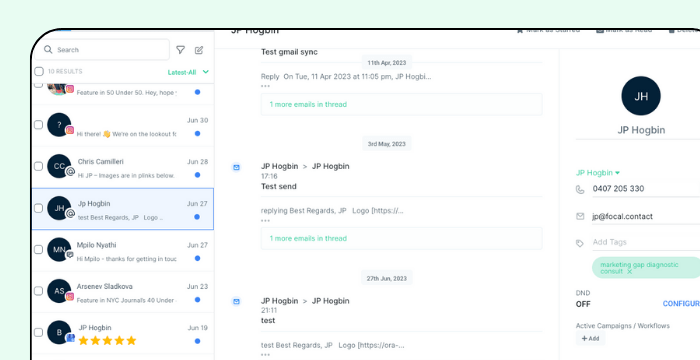Viewport: 700px width, 360px height.
Task: Add an Active Campaign or Workflow
Action: tap(590, 339)
